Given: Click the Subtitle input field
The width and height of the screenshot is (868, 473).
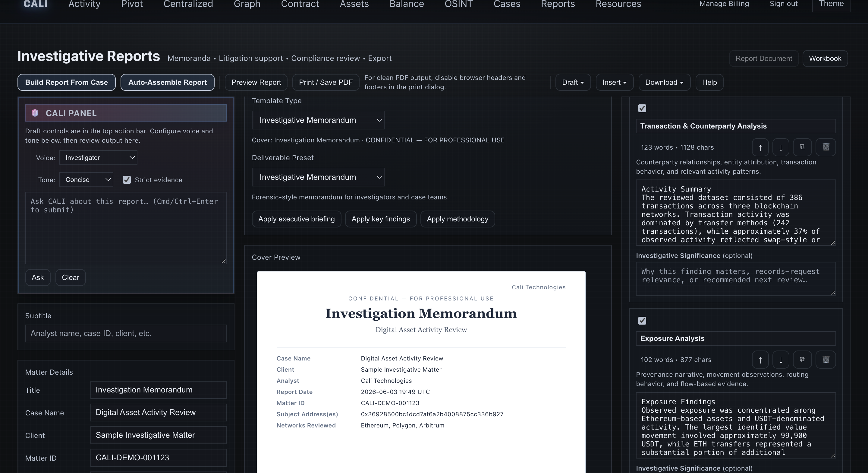Looking at the screenshot, I should (x=126, y=333).
